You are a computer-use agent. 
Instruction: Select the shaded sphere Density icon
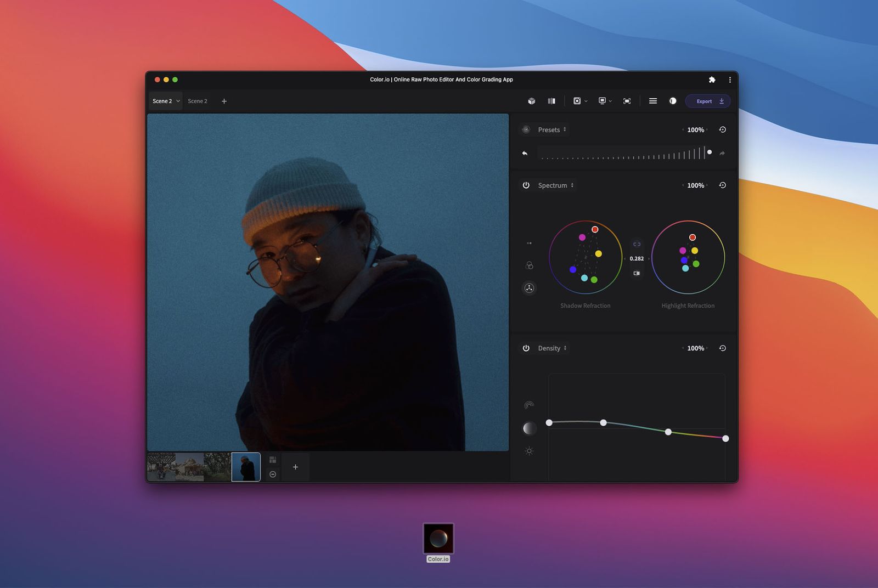point(529,428)
